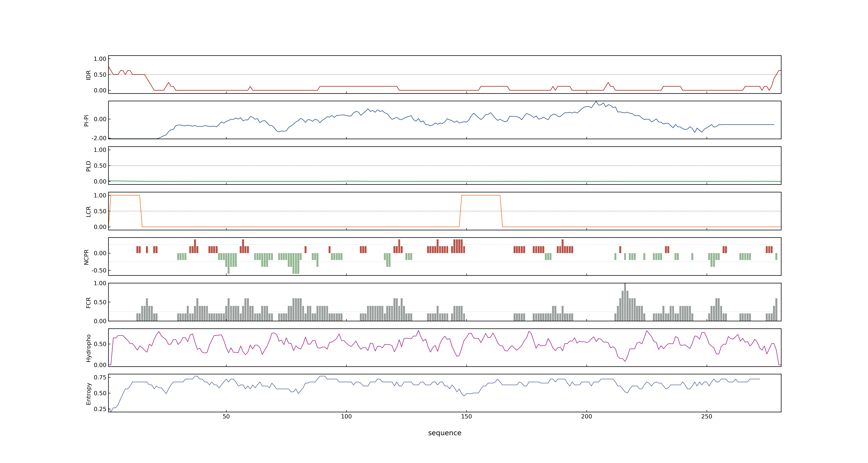This screenshot has height=463, width=868.
Task: Click the Hydropho axis label
Action: (88, 348)
